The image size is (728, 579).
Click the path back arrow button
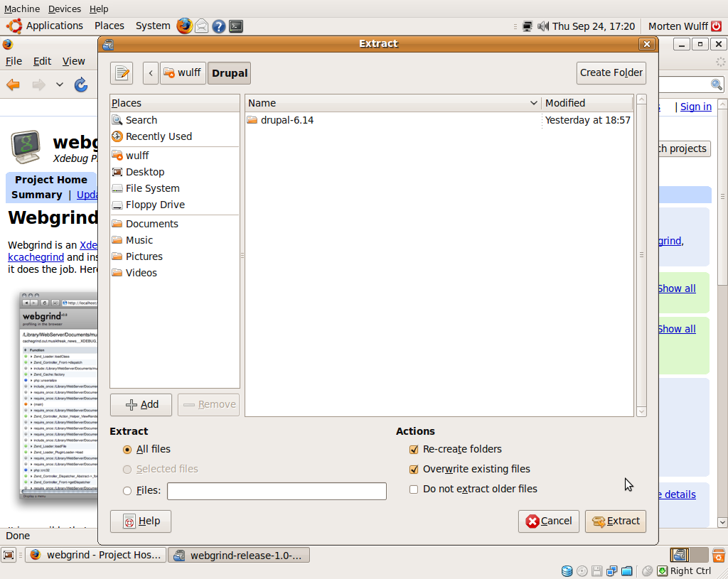click(151, 73)
